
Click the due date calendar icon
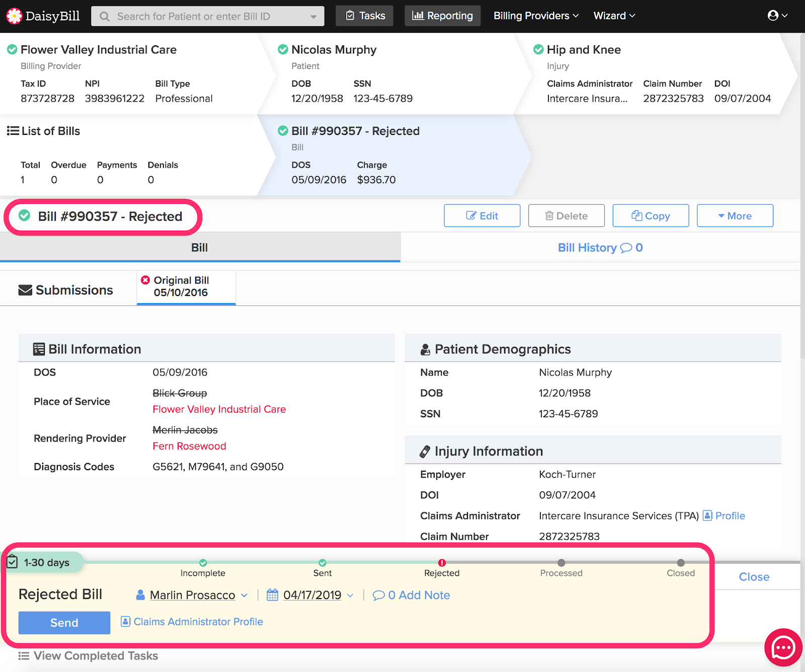(x=272, y=595)
